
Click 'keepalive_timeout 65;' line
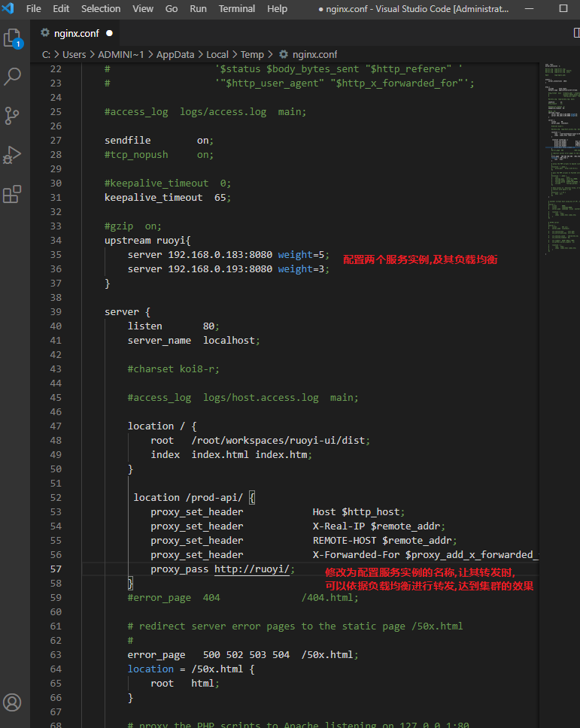point(168,197)
